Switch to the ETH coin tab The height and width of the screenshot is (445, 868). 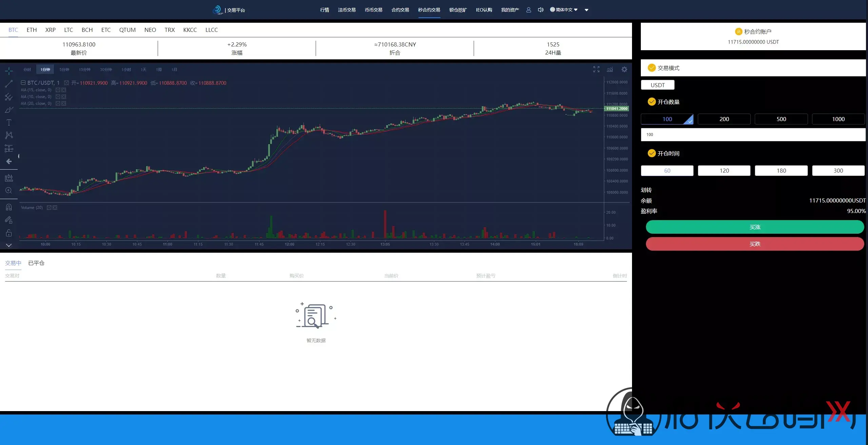(32, 30)
